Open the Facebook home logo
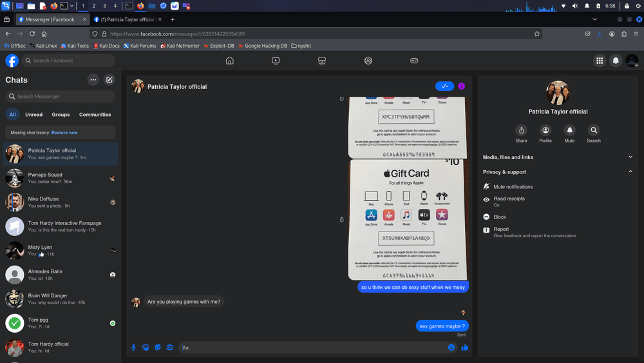 (x=12, y=61)
